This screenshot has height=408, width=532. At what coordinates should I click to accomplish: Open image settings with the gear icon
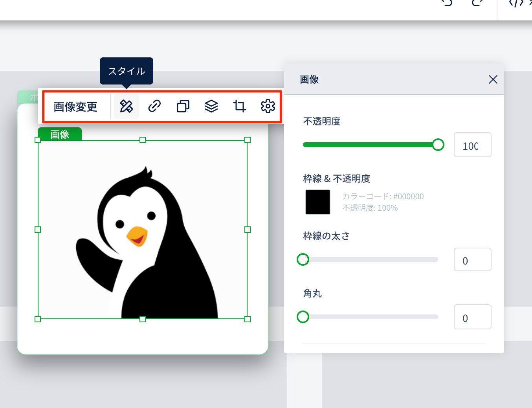268,106
